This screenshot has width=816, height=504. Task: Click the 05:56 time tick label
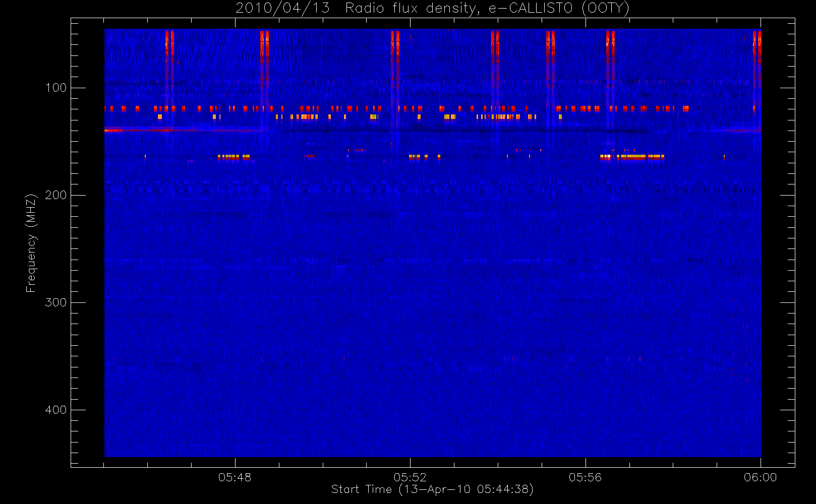pos(586,477)
